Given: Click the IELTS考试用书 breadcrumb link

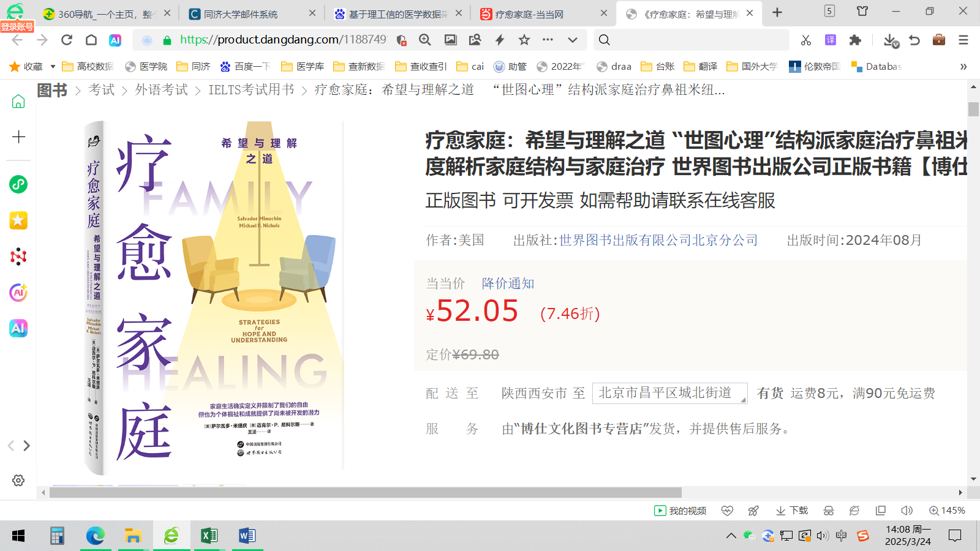Looking at the screenshot, I should coord(251,90).
